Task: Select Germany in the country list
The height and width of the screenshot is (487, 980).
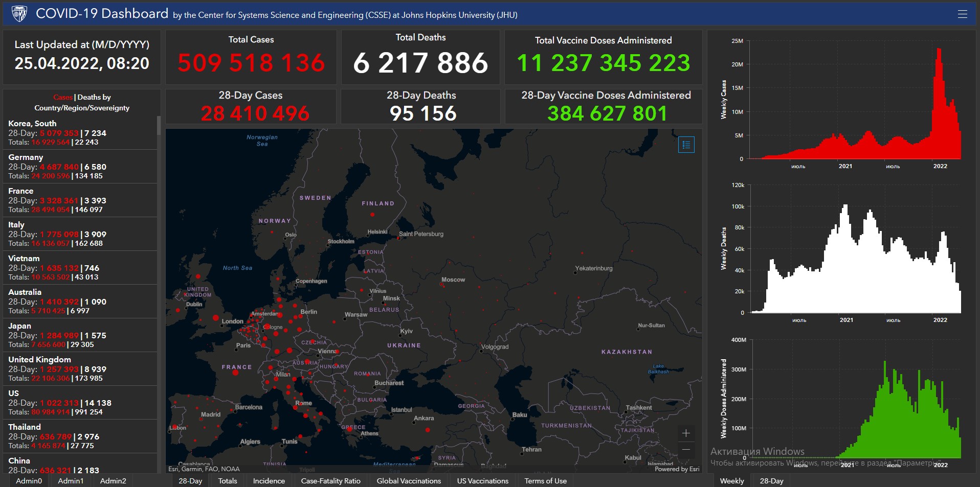Action: (x=26, y=157)
